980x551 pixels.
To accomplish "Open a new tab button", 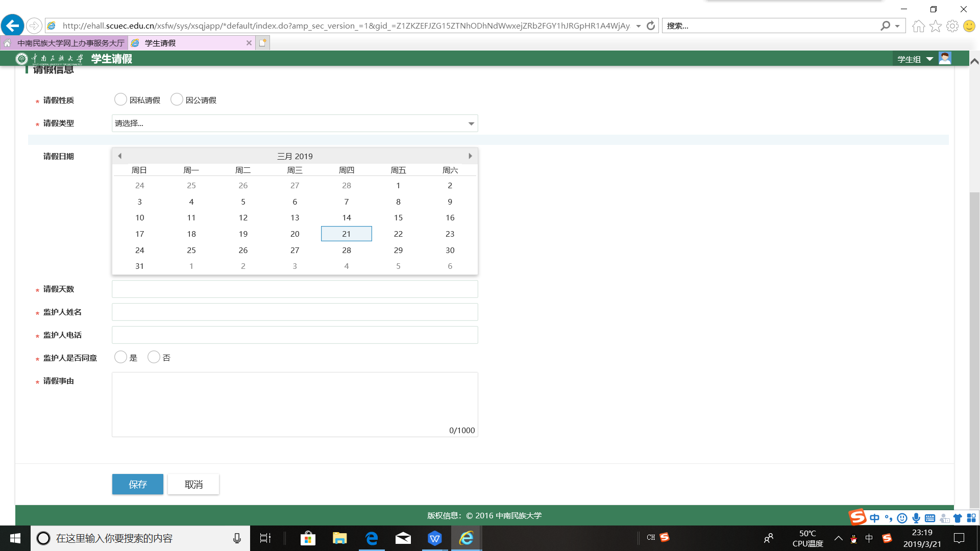I will point(263,43).
